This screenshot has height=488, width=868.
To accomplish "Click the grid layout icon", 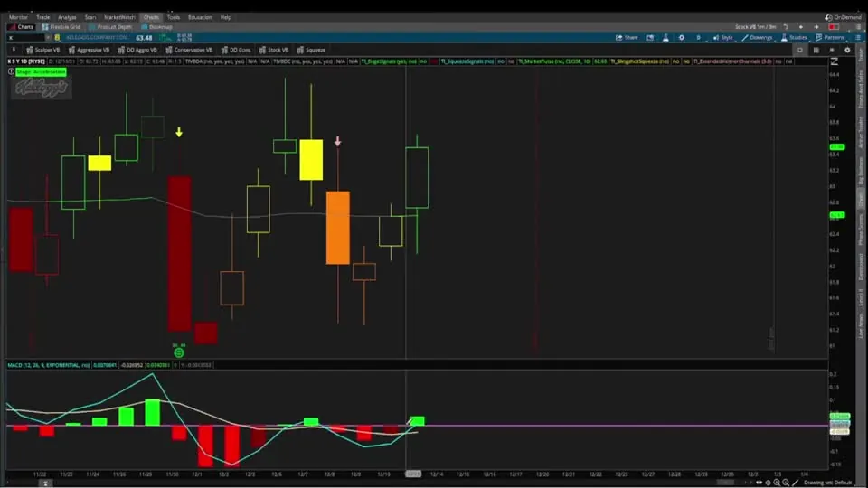I will coord(816,50).
